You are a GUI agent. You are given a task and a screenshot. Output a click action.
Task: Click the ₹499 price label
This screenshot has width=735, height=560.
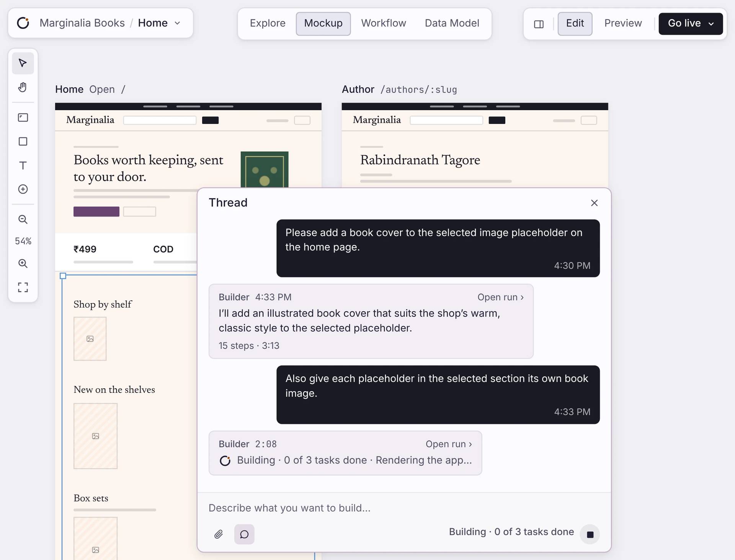click(85, 249)
